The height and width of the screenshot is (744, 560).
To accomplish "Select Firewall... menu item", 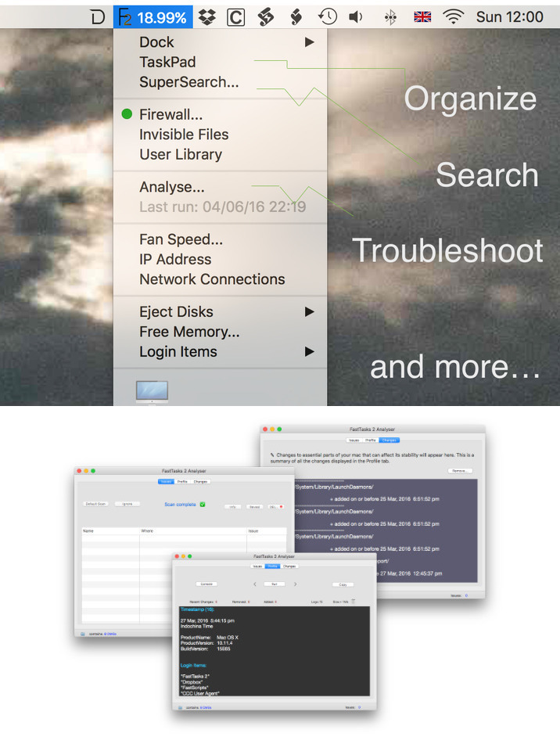I will (171, 114).
